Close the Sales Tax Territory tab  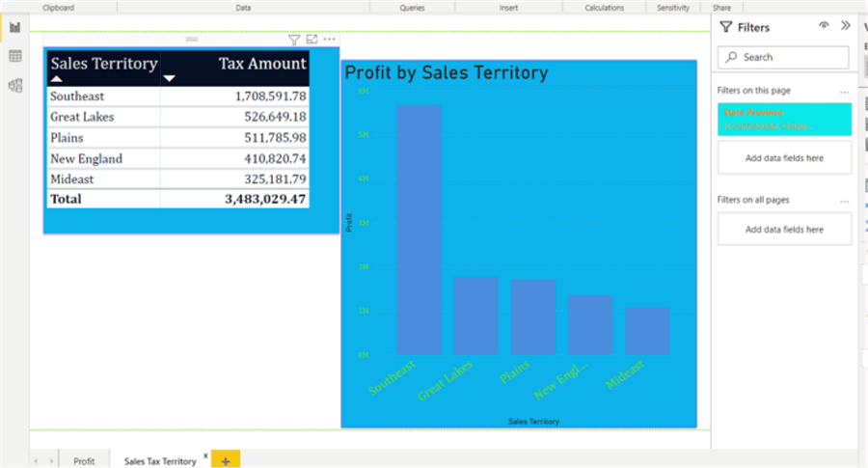click(x=205, y=455)
